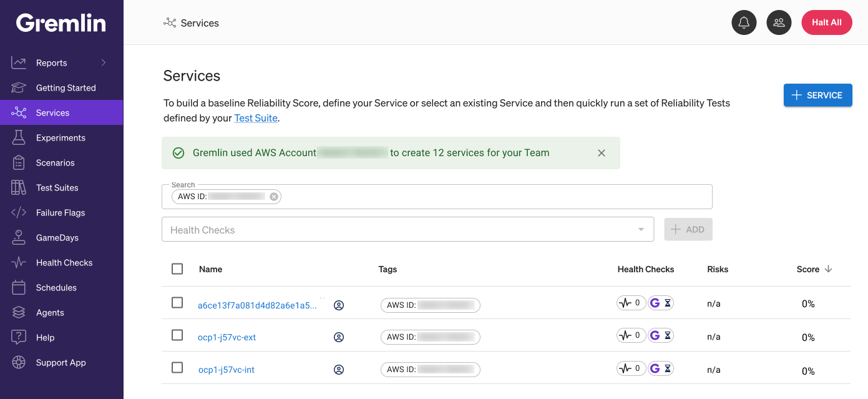Click the Schedules calendar icon
The height and width of the screenshot is (399, 868).
pyautogui.click(x=19, y=287)
